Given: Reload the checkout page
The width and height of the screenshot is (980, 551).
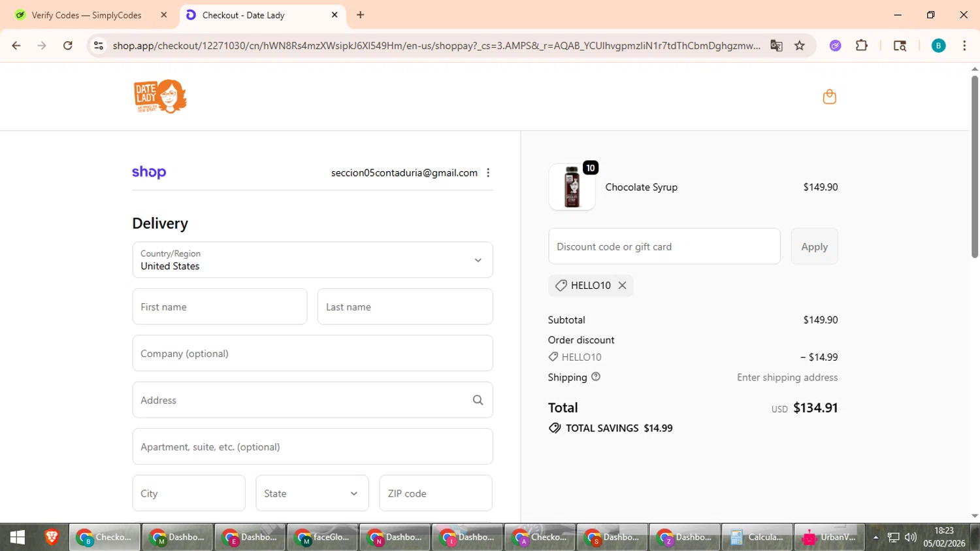Looking at the screenshot, I should [x=68, y=46].
